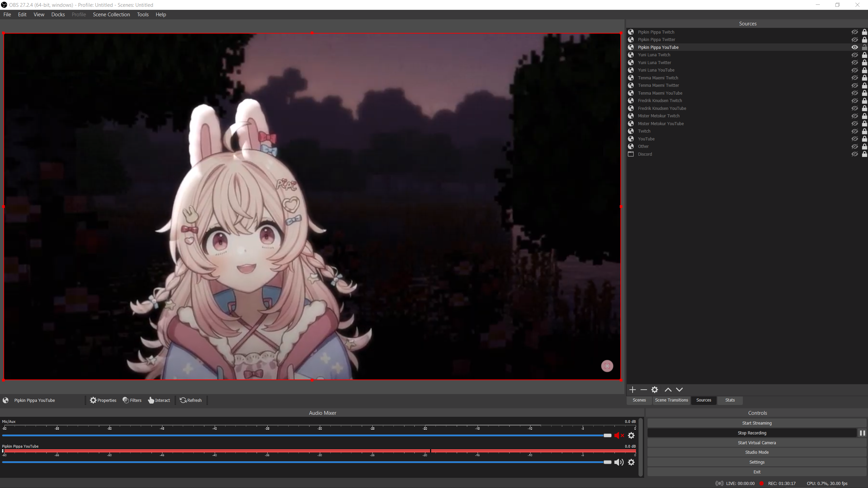Open the Scene Collection menu
Screen dimensions: 868x488
[111, 15]
